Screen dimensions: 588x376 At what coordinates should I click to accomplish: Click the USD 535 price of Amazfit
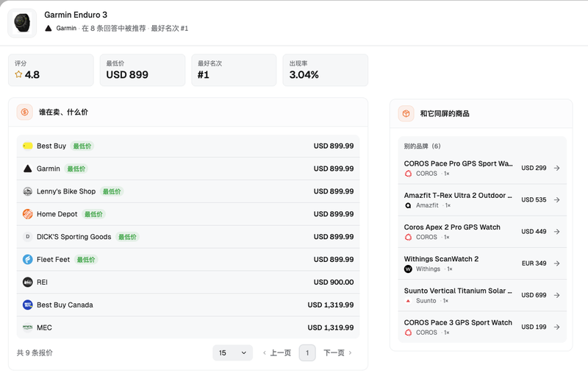pos(534,199)
